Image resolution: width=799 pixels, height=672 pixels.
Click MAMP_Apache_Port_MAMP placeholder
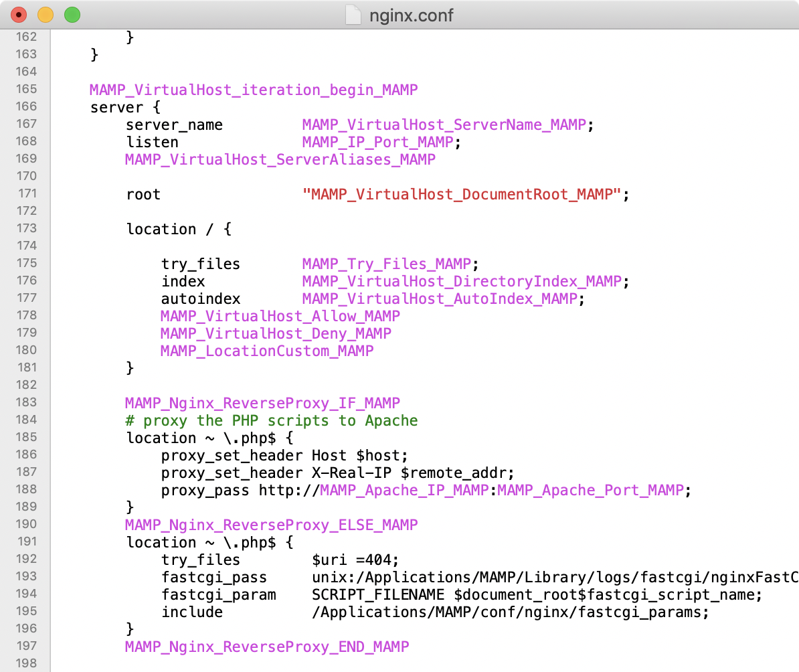[590, 490]
